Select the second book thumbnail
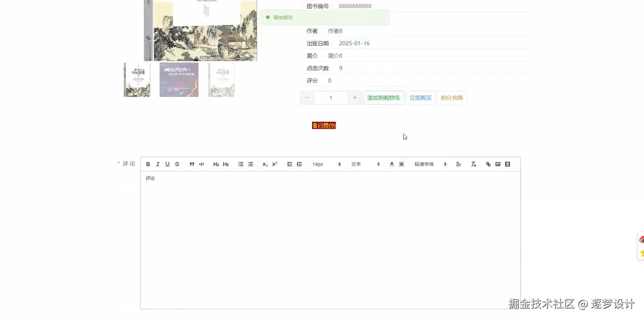Viewport: 644px width, 319px height. [x=179, y=80]
